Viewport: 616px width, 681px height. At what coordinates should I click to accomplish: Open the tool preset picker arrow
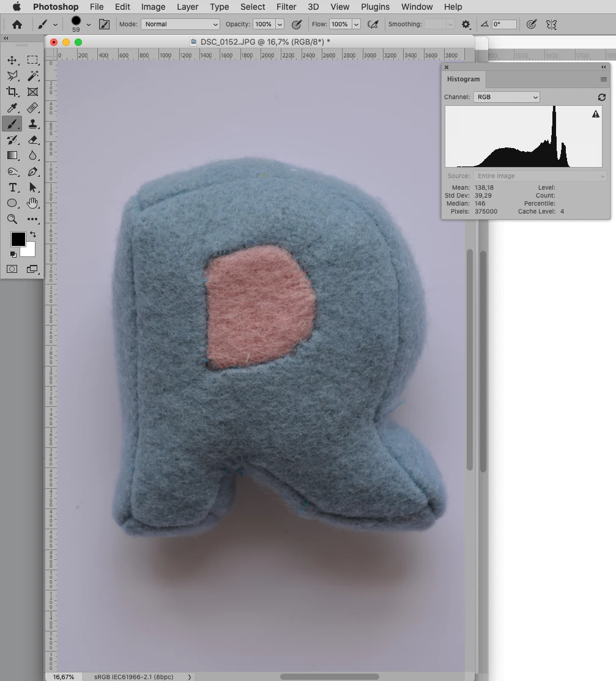55,24
